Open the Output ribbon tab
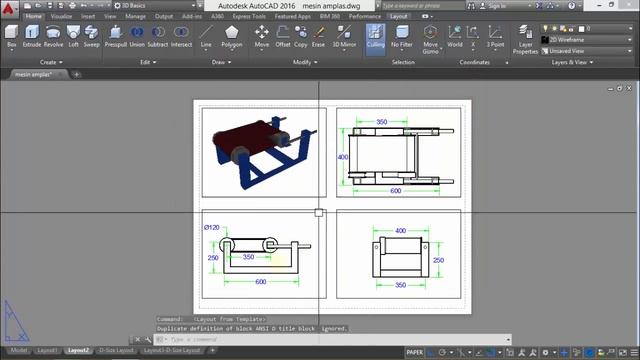This screenshot has height=360, width=640. click(164, 16)
